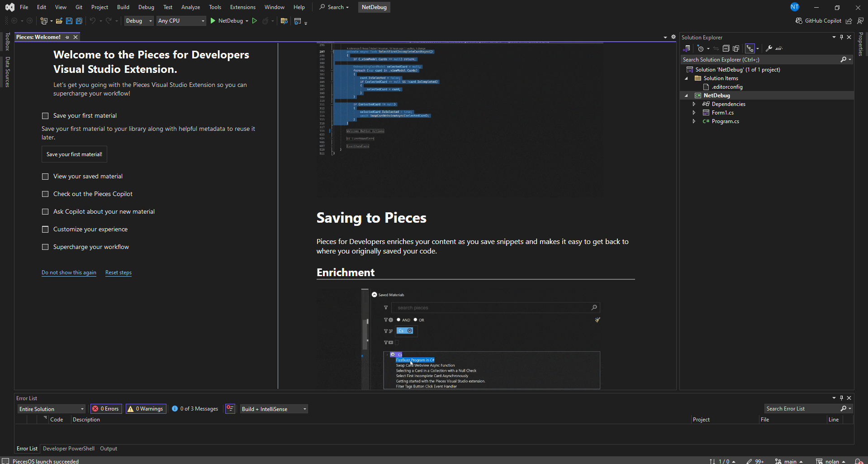Click Start Without Debugging outline play icon
This screenshot has height=464, width=868.
click(255, 21)
